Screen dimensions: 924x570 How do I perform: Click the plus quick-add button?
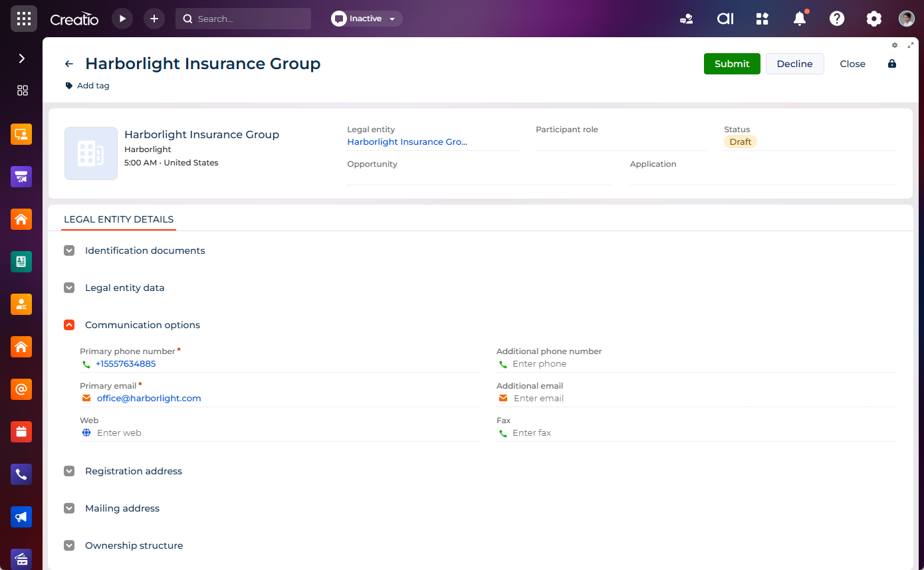[x=154, y=19]
